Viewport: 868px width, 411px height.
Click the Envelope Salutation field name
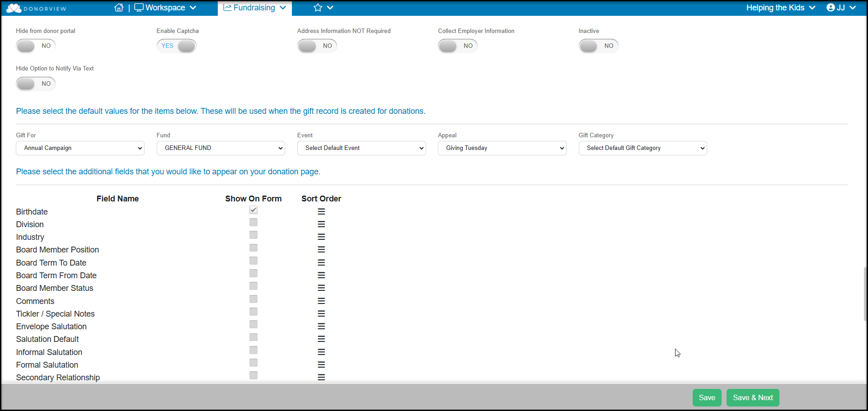pos(52,327)
